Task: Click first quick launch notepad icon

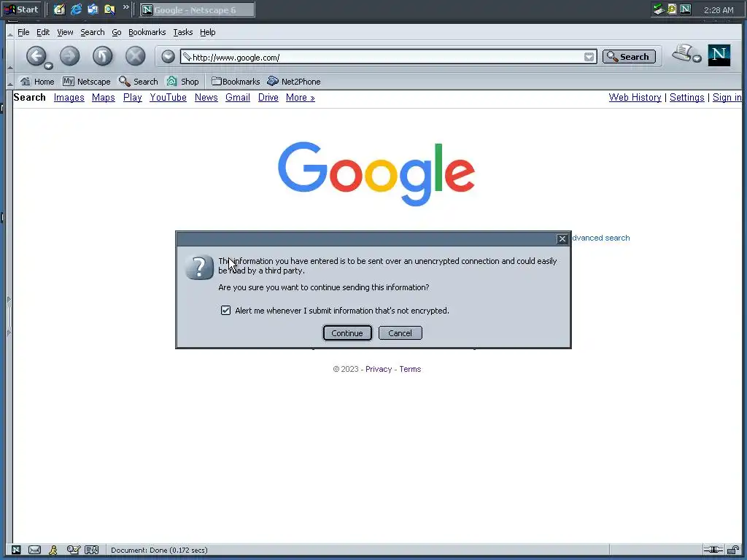Action: coord(59,9)
